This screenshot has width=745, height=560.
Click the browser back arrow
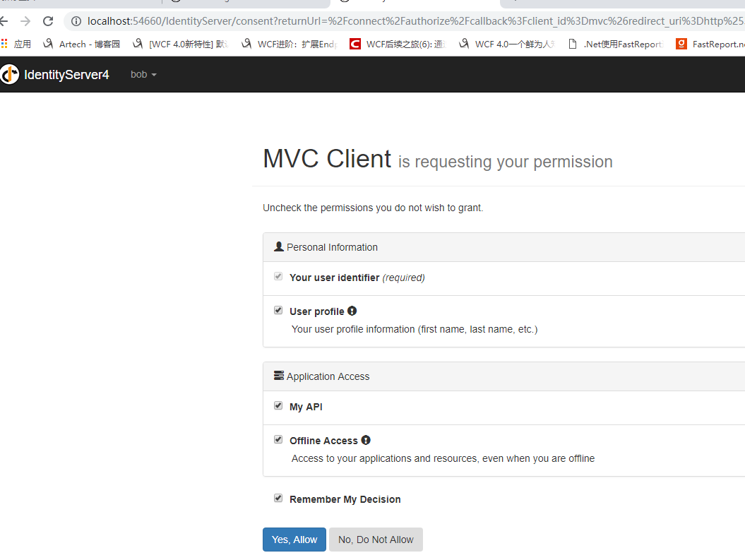(x=4, y=21)
